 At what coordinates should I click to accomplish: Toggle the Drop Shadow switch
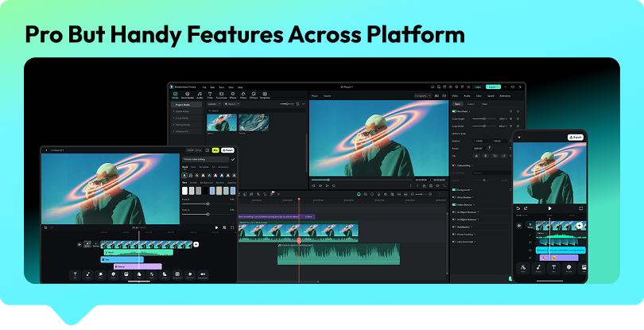pyautogui.click(x=454, y=197)
